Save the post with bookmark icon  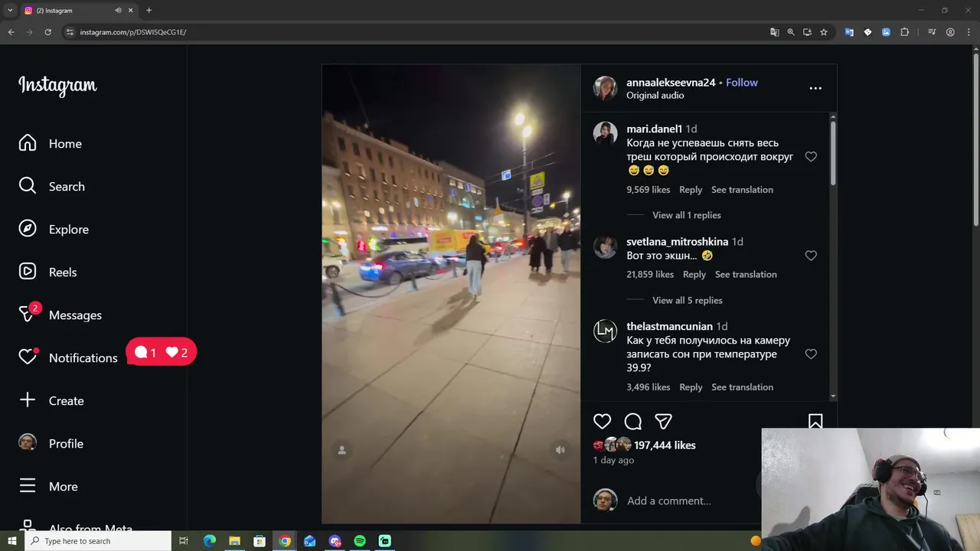click(x=815, y=422)
